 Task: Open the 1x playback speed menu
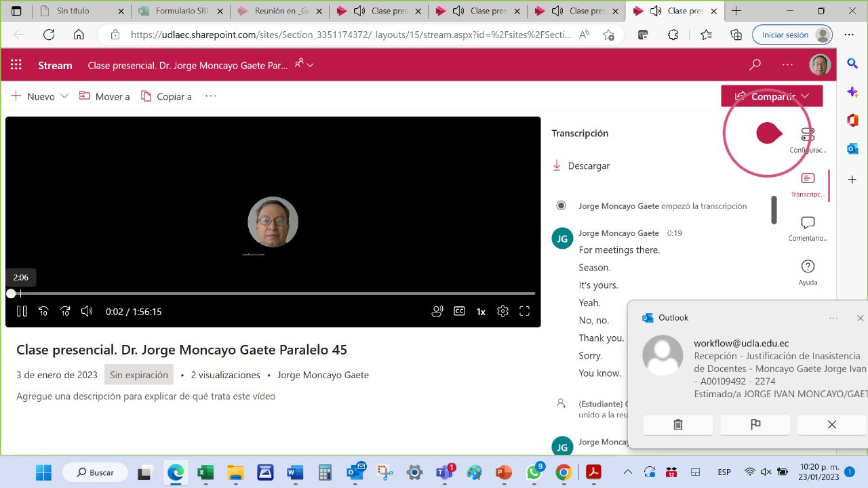(481, 312)
